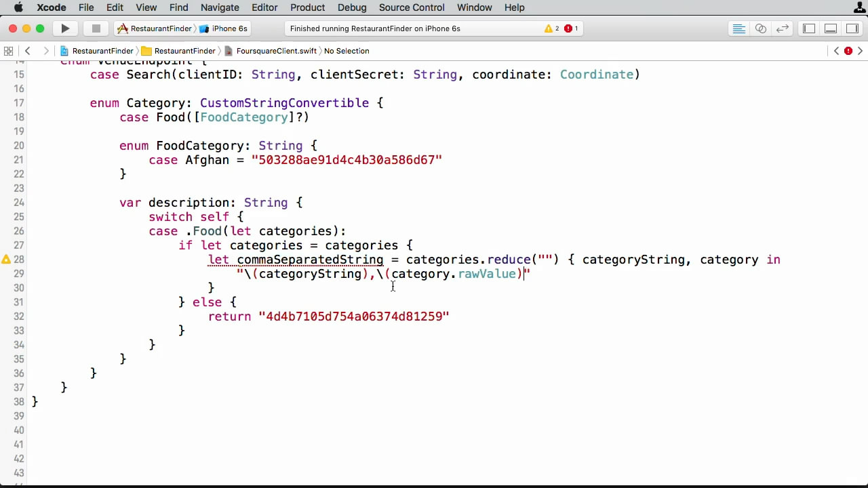The width and height of the screenshot is (868, 488).
Task: Open the RestaurantFinder scheme selector
Action: [x=155, y=28]
